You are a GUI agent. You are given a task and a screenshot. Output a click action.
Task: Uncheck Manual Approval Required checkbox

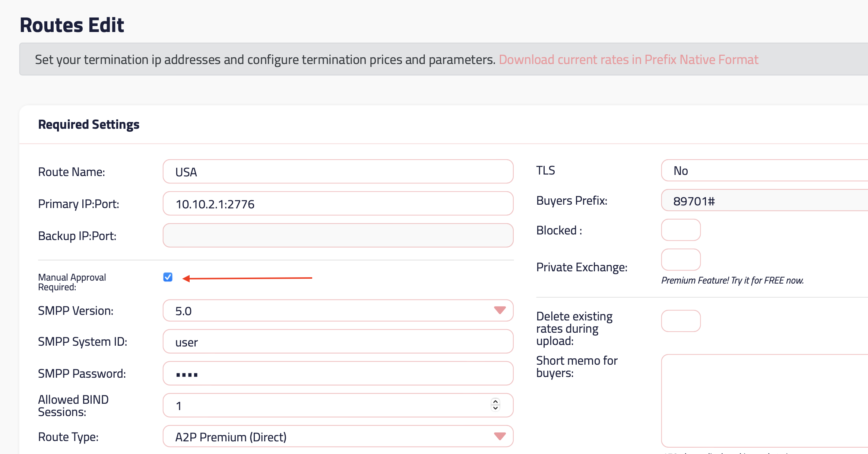168,277
